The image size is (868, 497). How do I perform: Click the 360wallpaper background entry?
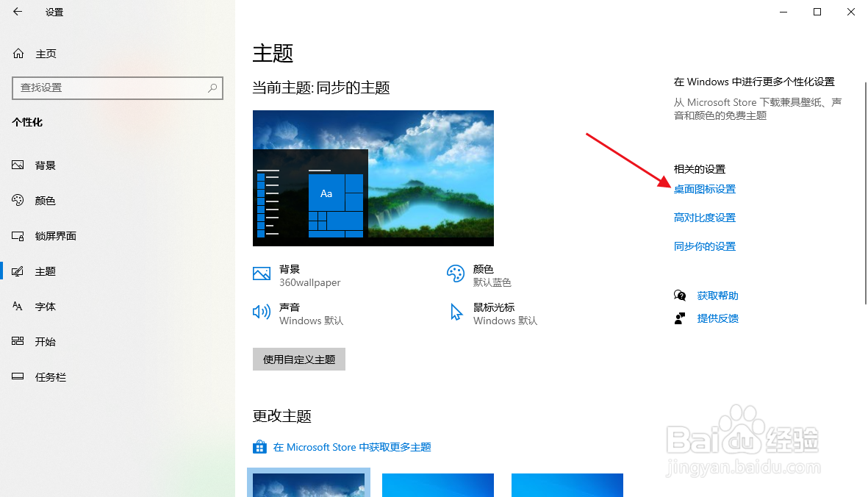(x=310, y=283)
